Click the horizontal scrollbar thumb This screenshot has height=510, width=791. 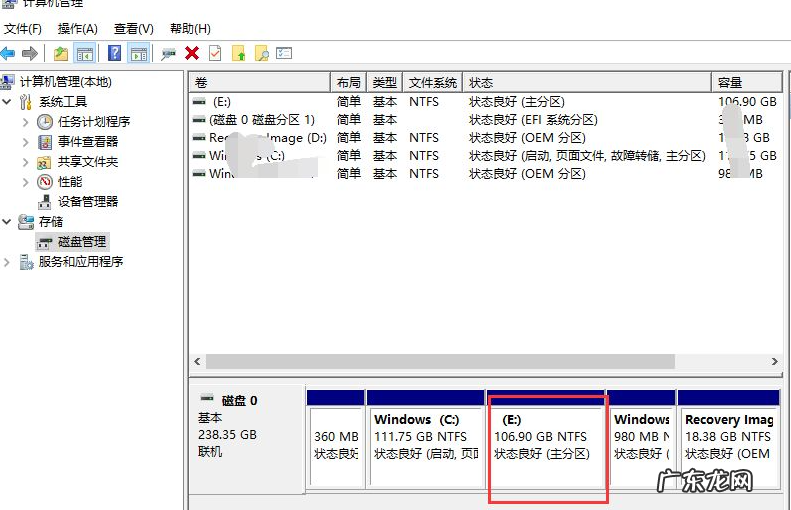pyautogui.click(x=440, y=362)
